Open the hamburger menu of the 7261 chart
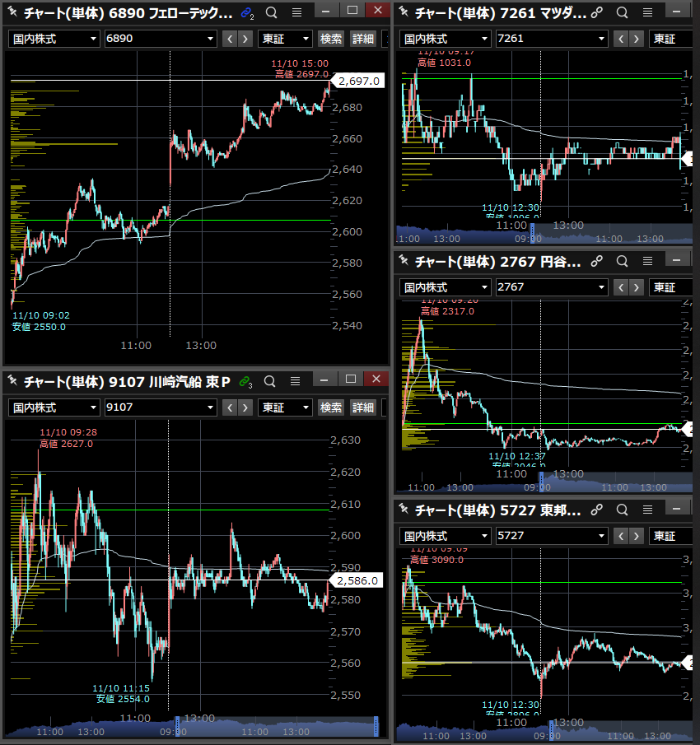Viewport: 700px width, 745px height. click(648, 12)
